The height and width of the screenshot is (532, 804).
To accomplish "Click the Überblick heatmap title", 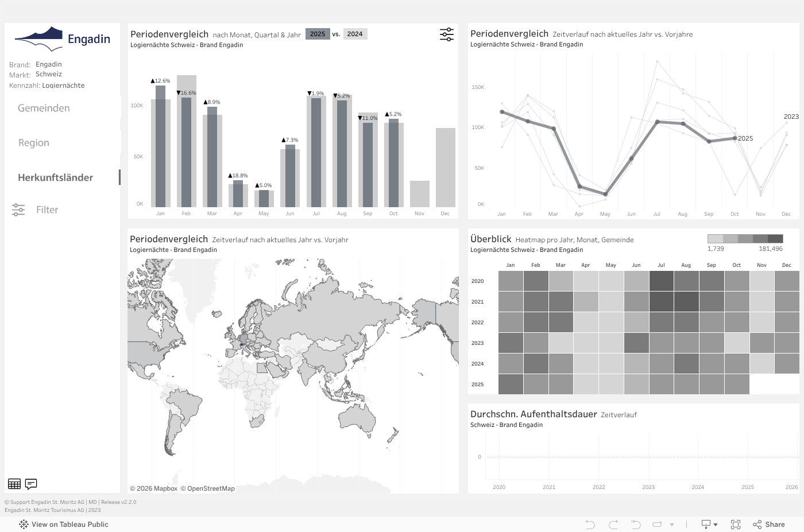I will click(x=491, y=239).
